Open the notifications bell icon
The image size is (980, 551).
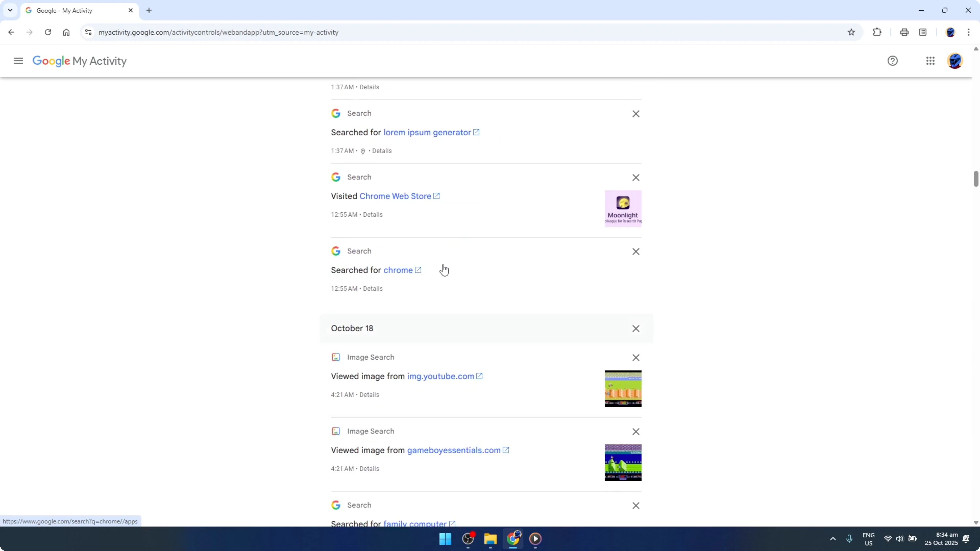[966, 539]
